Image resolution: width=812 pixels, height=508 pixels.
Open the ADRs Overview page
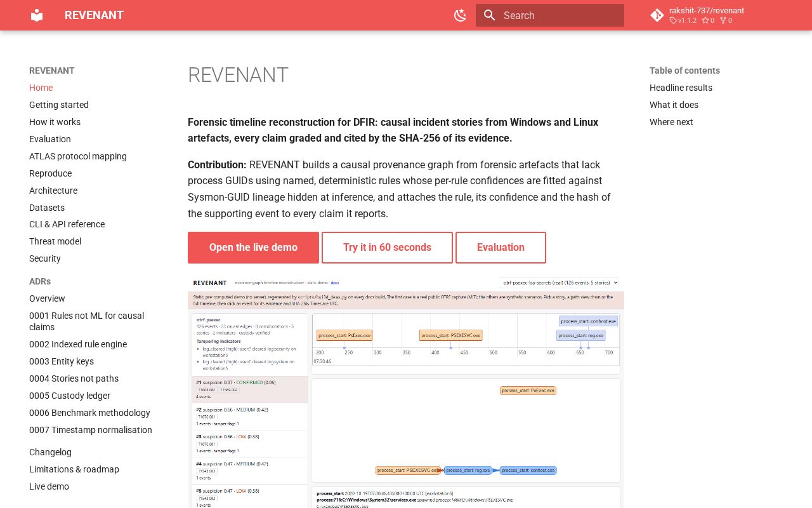47,298
